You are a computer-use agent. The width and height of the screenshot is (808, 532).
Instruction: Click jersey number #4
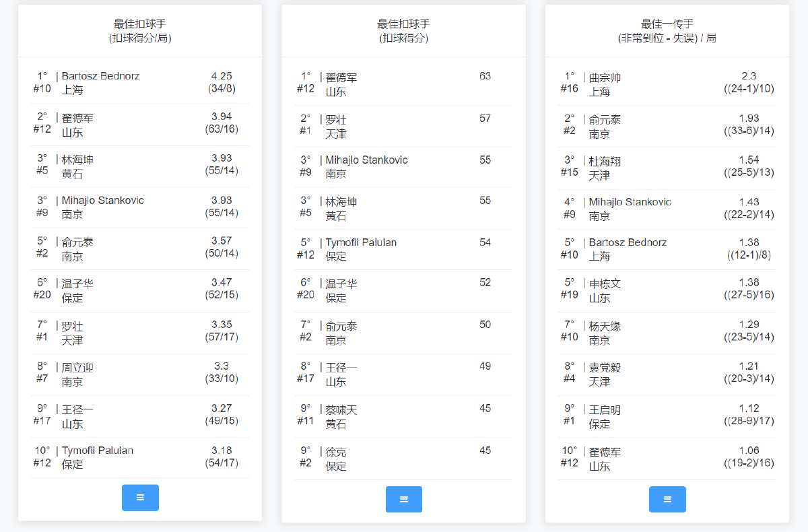point(570,379)
